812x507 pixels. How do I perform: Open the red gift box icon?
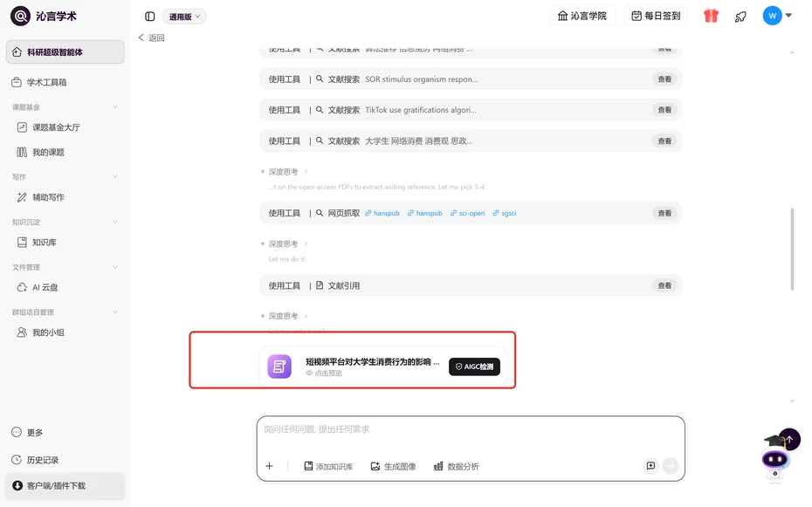711,16
